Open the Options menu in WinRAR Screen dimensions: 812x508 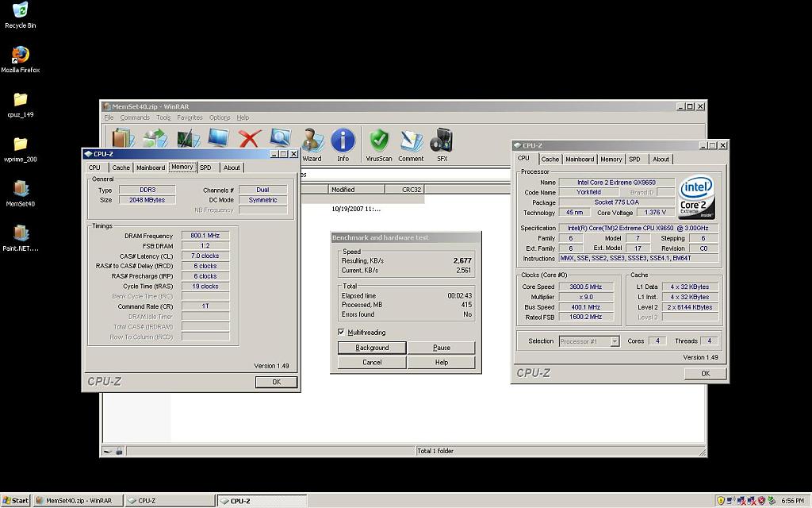(x=220, y=117)
